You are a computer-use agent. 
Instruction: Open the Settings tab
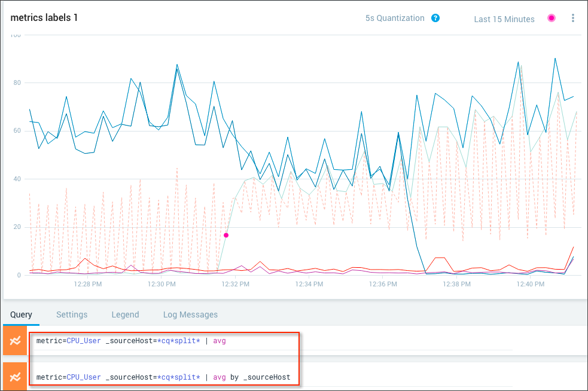(x=72, y=314)
